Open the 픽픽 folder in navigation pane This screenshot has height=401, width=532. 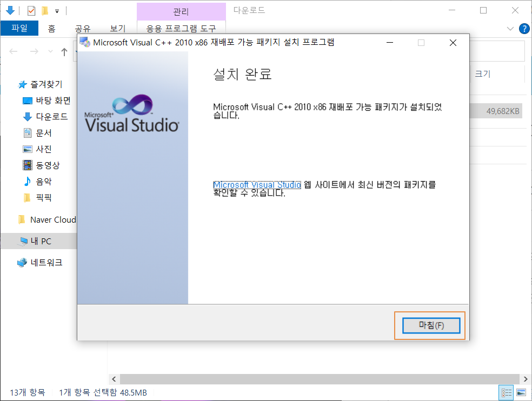pyautogui.click(x=44, y=197)
